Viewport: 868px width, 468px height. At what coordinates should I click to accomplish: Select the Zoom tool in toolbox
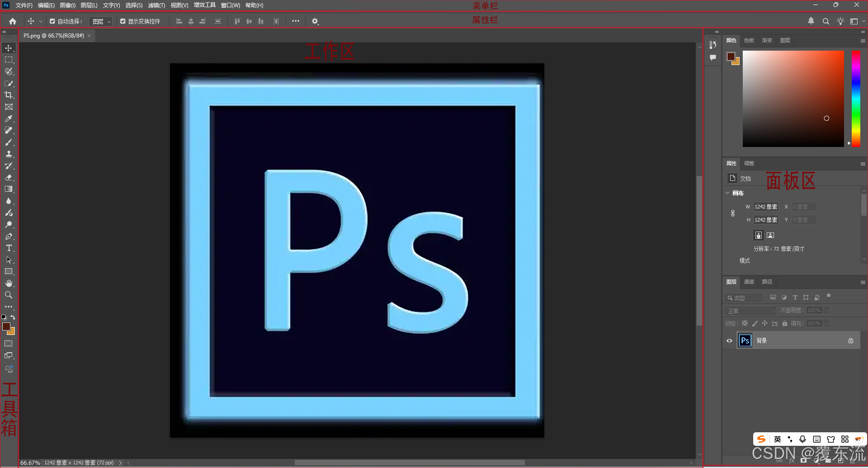click(9, 295)
